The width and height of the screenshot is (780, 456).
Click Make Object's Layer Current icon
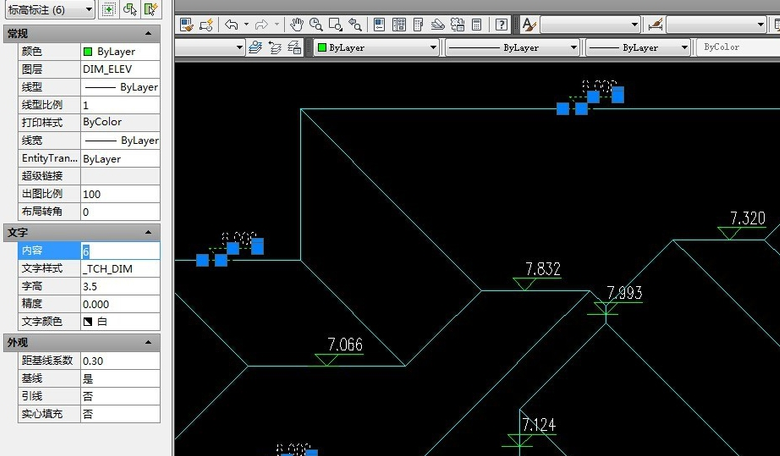255,48
